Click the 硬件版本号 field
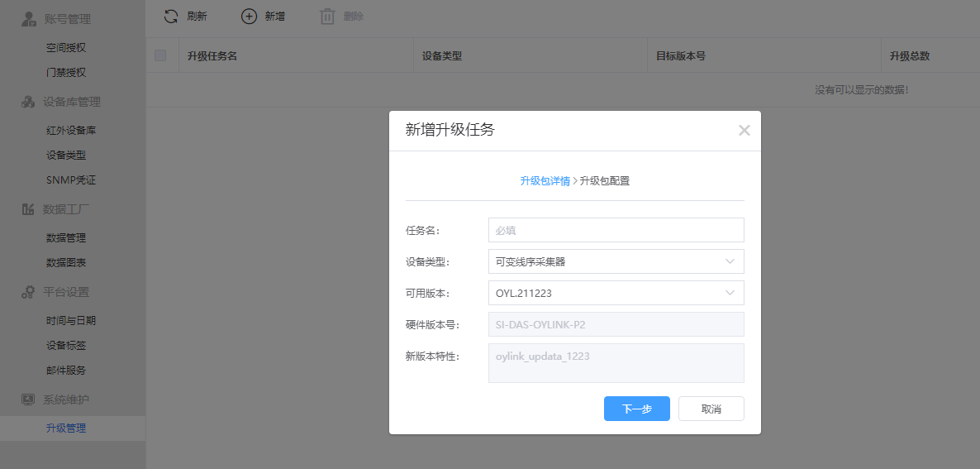980x469 pixels. [616, 324]
